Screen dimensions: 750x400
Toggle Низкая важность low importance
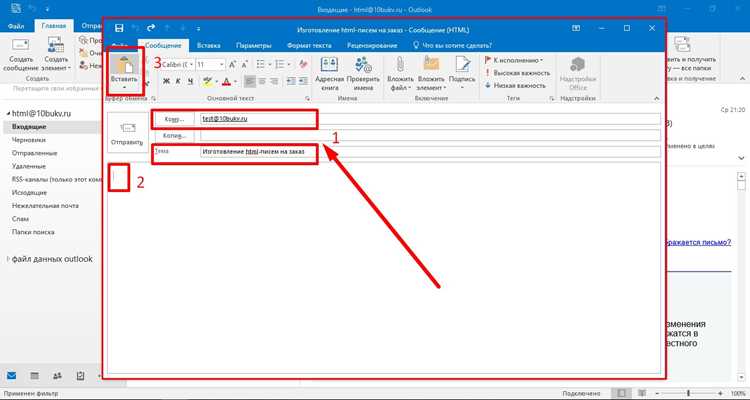click(x=515, y=85)
